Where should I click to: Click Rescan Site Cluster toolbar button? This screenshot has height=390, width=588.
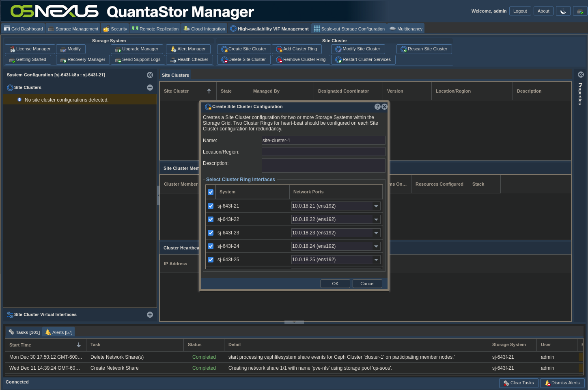(424, 49)
